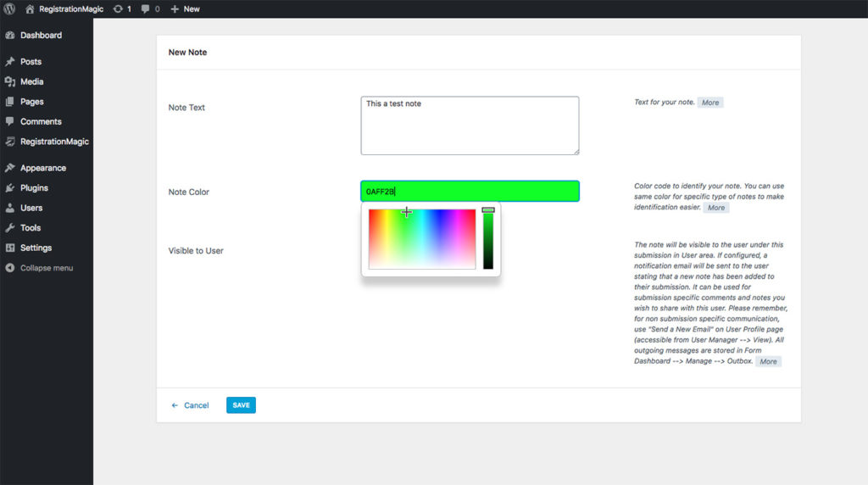
Task: Open the Media library icon
Action: (10, 82)
